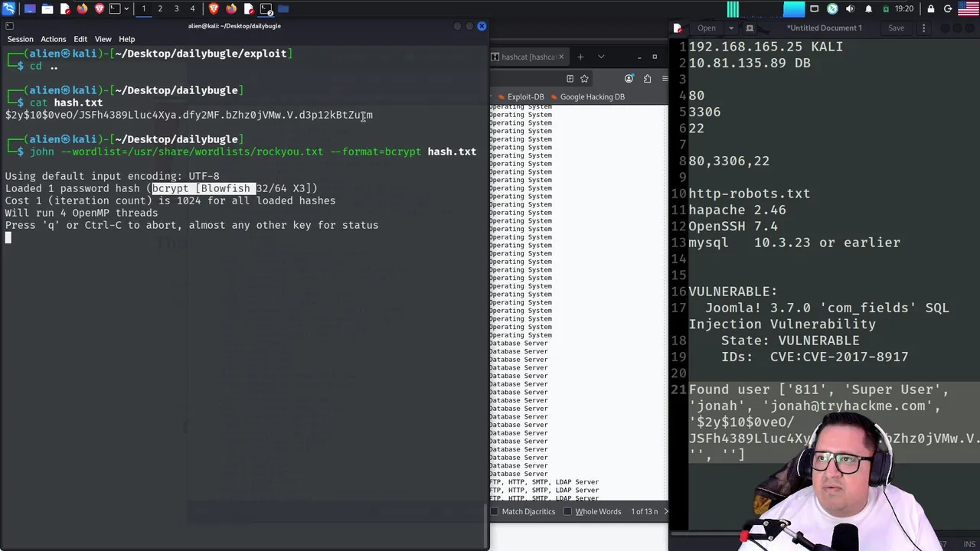Open the Firefox extensions puzzle icon

coord(647,78)
